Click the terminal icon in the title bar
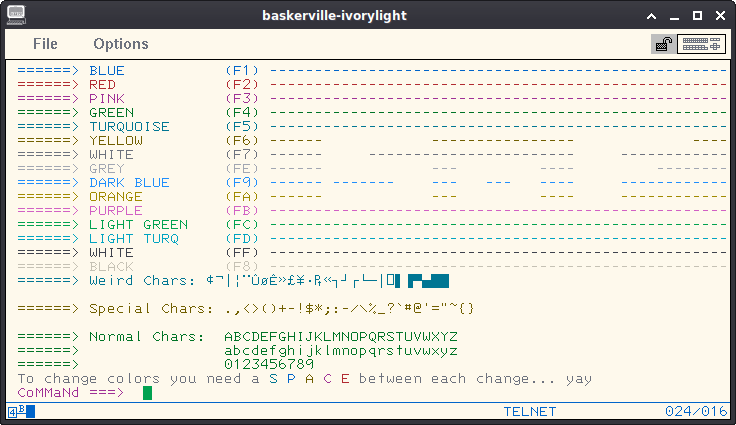Image resolution: width=736 pixels, height=425 pixels. coord(16,15)
